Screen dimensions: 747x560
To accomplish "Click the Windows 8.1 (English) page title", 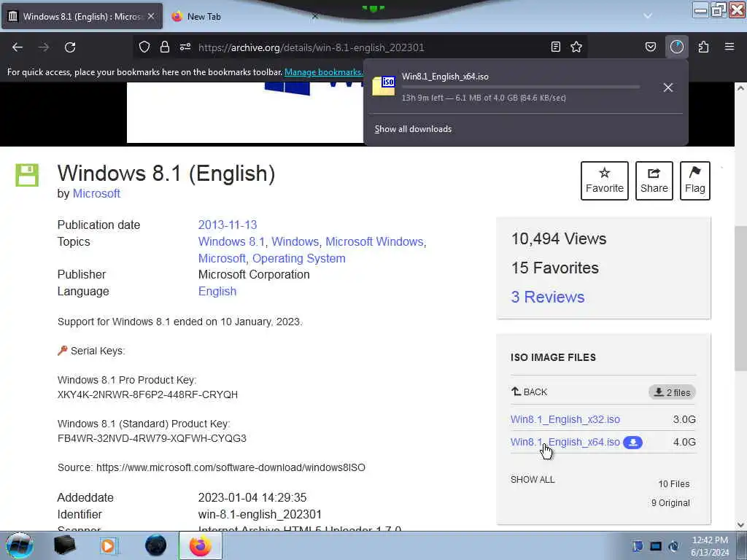I will point(166,174).
